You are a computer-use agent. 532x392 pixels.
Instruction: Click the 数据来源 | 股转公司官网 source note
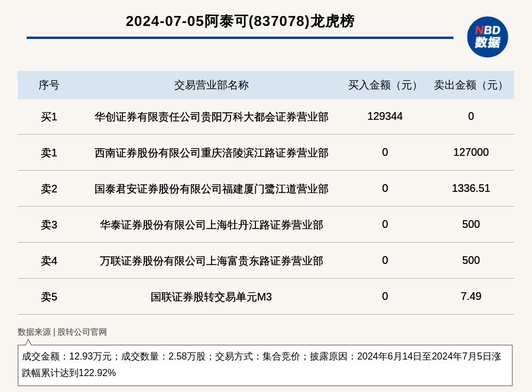click(x=62, y=332)
